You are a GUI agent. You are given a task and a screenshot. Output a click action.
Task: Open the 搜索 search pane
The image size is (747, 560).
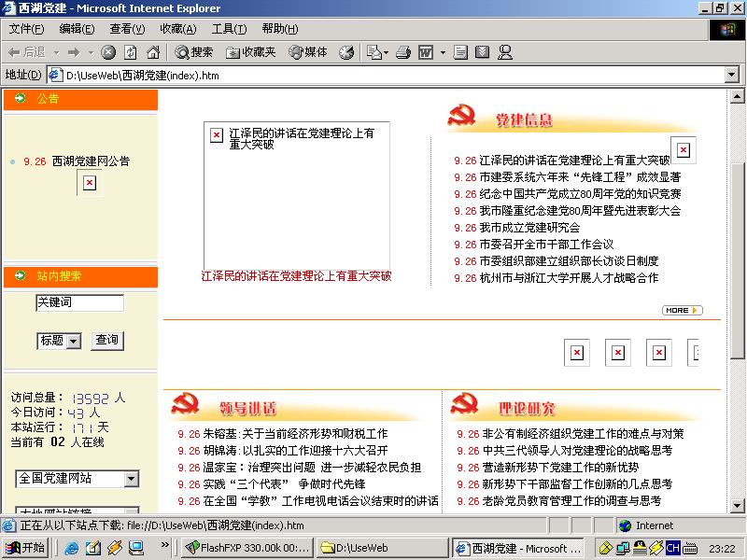click(193, 52)
